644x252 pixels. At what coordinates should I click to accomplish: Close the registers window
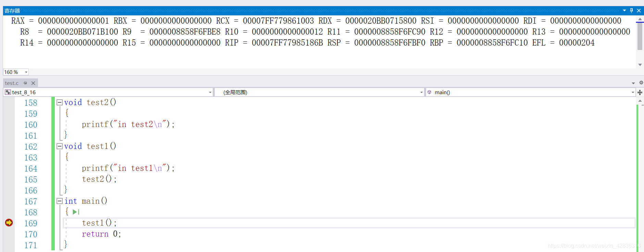coord(639,11)
